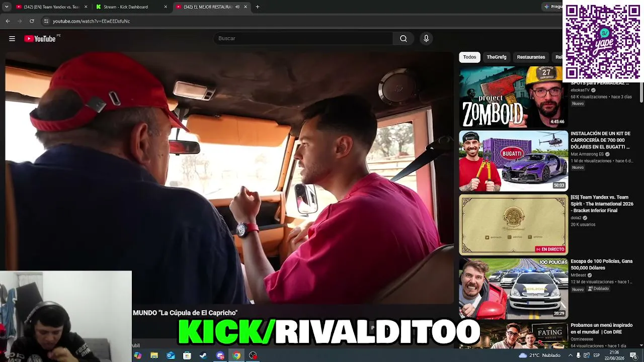The height and width of the screenshot is (362, 644).
Task: Click the tray microphone icon
Action: [578, 355]
